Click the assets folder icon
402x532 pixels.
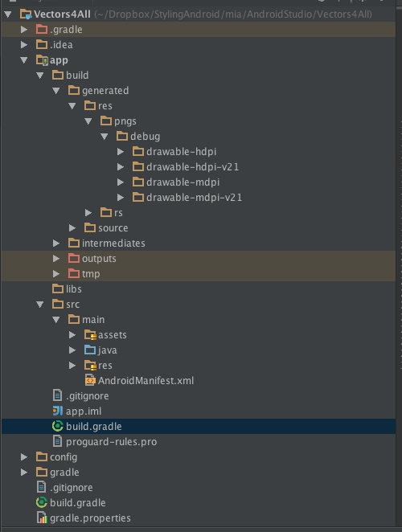(90, 335)
